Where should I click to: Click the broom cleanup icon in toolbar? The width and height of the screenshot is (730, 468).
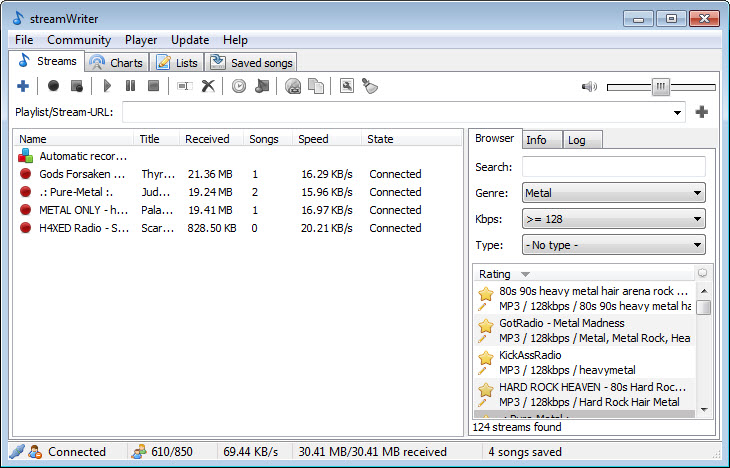point(369,87)
